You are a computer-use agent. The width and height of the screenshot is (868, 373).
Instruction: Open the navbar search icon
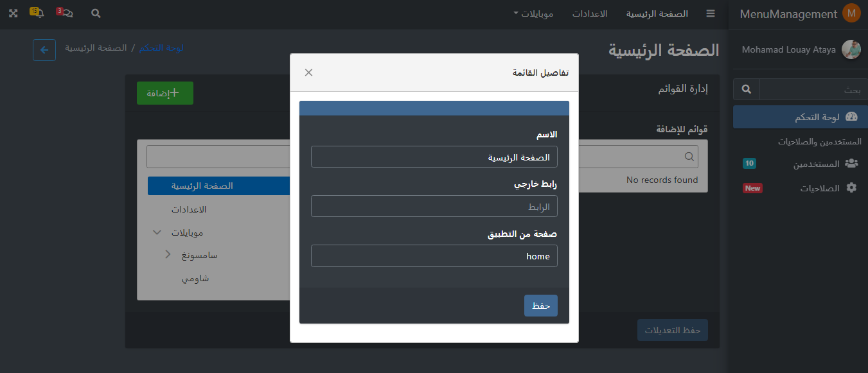[96, 13]
